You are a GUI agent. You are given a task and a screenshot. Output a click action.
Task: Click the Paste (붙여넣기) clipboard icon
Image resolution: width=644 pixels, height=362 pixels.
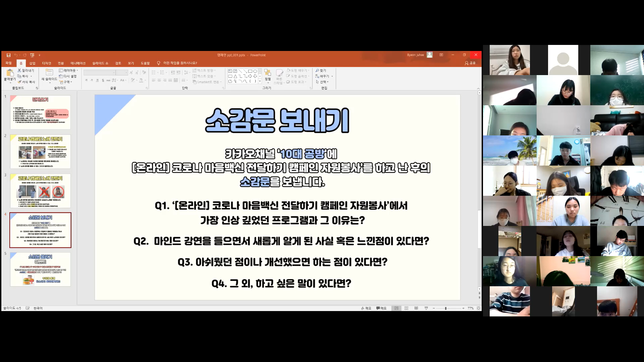(10, 73)
